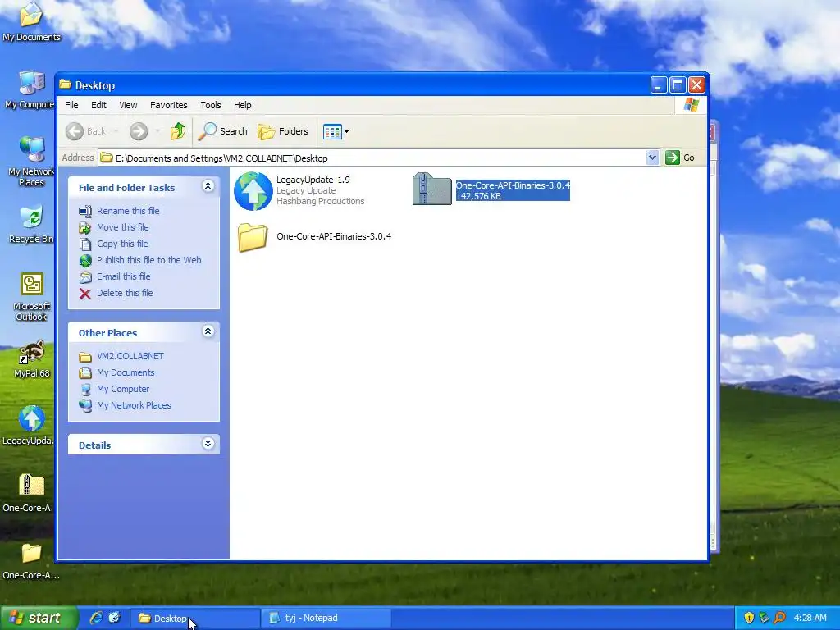Click Rename this file

[128, 211]
